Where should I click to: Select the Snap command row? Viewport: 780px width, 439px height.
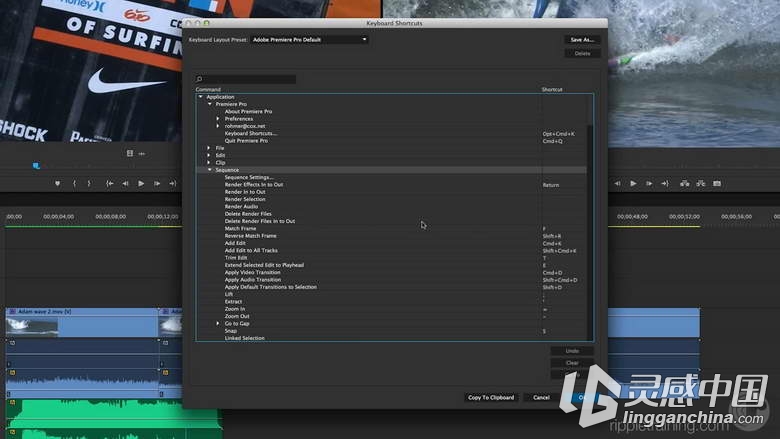tap(391, 331)
